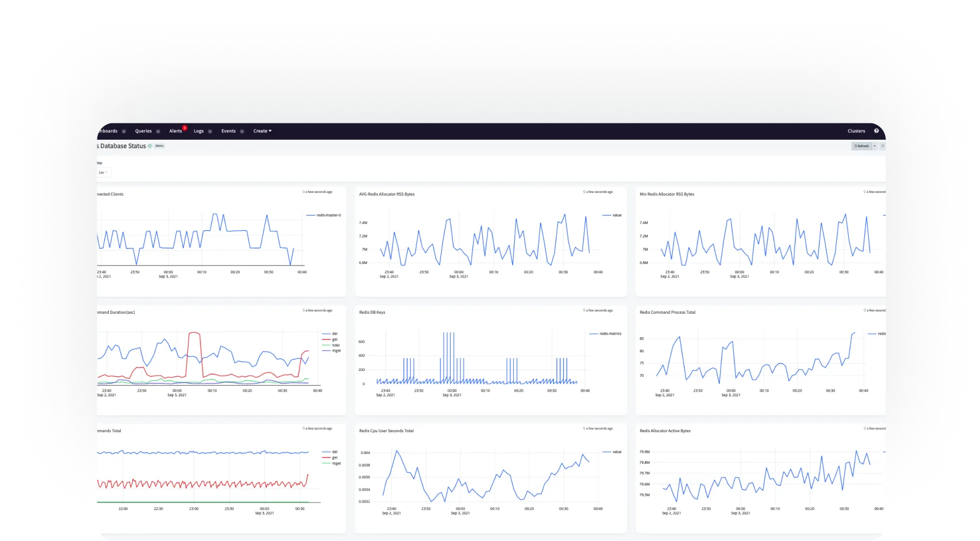Open the Clusters menu
Viewport: 980px width, 541px height.
[856, 131]
